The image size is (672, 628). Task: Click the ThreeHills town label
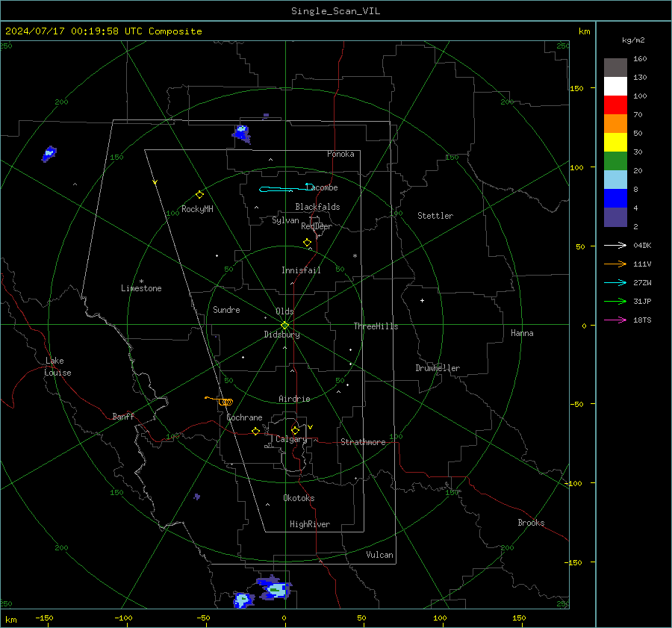(x=376, y=326)
